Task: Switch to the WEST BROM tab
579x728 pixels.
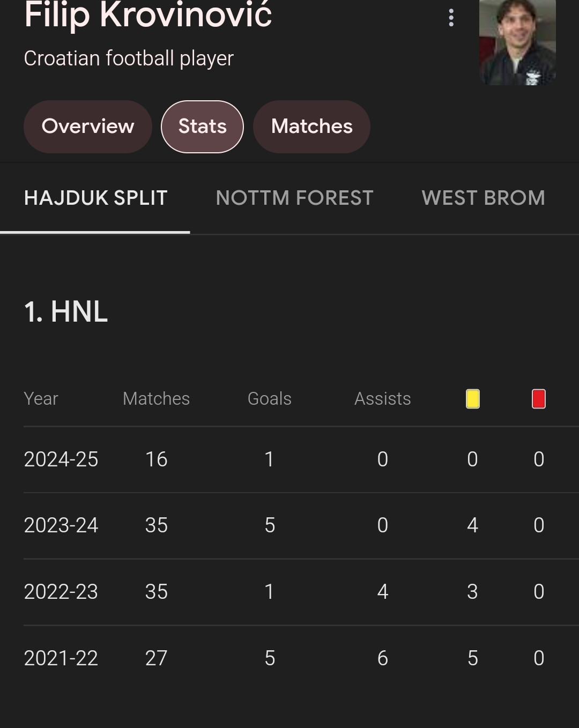Action: pos(483,198)
